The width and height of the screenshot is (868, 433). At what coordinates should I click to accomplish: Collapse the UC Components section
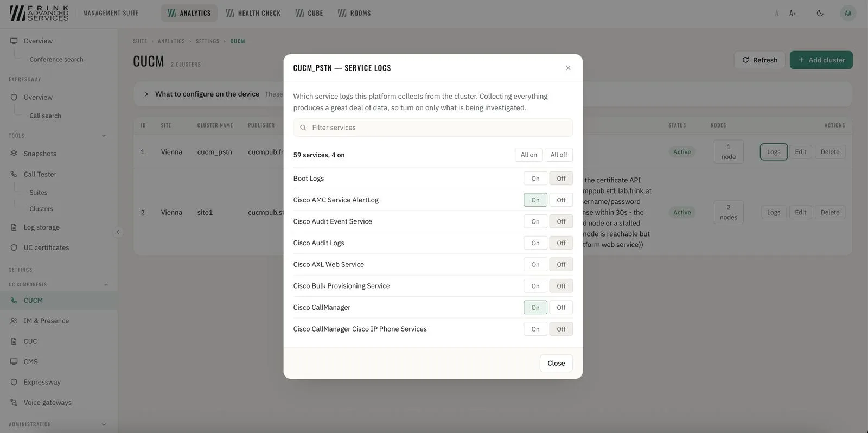pos(106,285)
